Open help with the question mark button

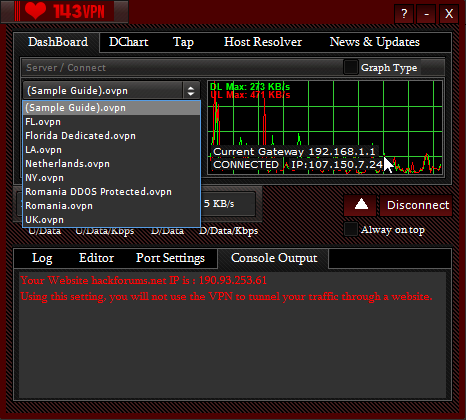tap(404, 14)
